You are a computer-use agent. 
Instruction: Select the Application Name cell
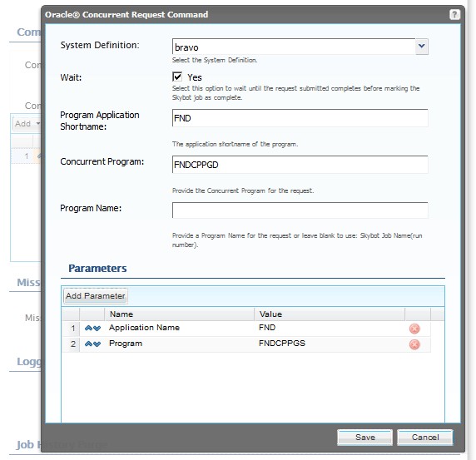tap(180, 328)
